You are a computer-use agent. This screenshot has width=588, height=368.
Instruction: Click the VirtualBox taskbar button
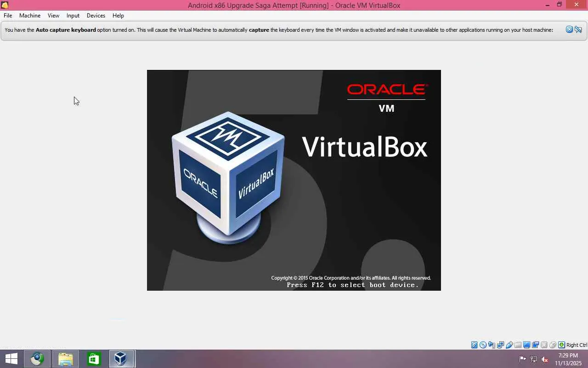tap(122, 359)
